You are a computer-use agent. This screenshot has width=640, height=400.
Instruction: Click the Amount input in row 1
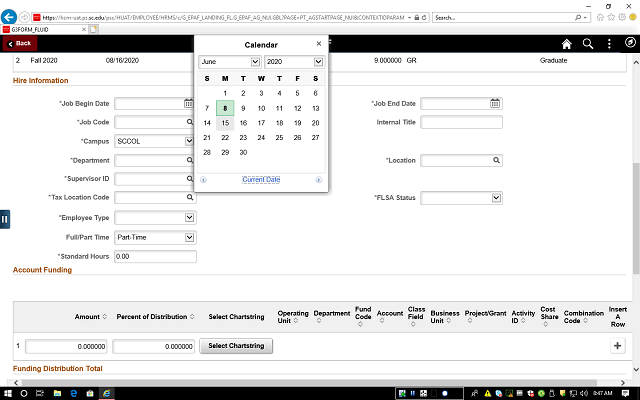click(x=66, y=346)
